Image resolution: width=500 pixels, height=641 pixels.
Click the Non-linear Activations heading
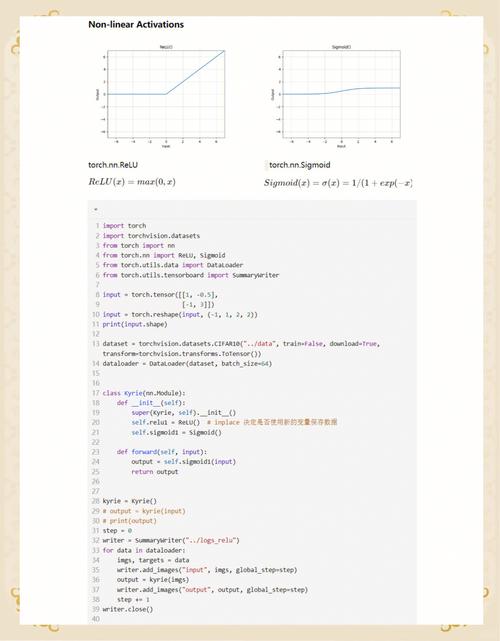pos(136,25)
